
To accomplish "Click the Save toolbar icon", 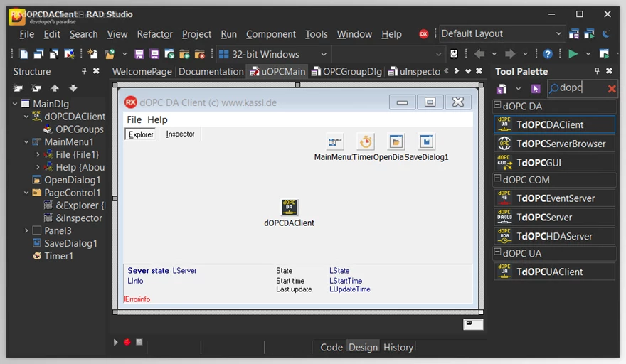I will [139, 54].
